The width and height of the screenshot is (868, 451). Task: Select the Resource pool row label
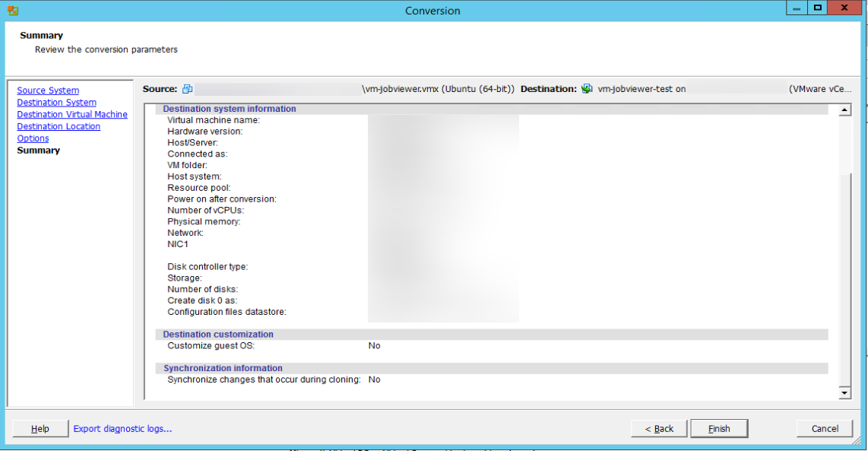[x=198, y=188]
